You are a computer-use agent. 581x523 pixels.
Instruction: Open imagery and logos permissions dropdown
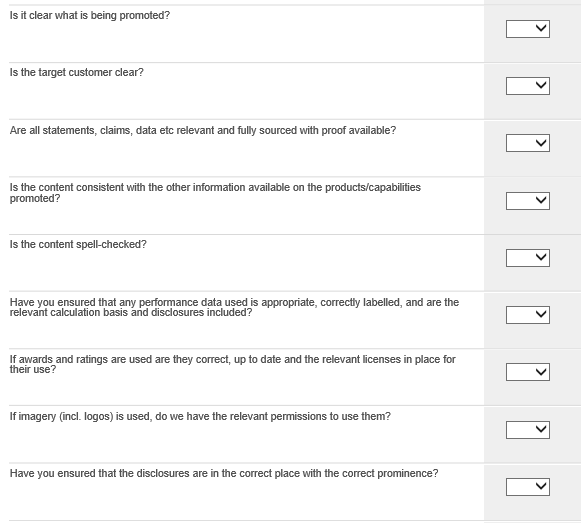coord(528,430)
